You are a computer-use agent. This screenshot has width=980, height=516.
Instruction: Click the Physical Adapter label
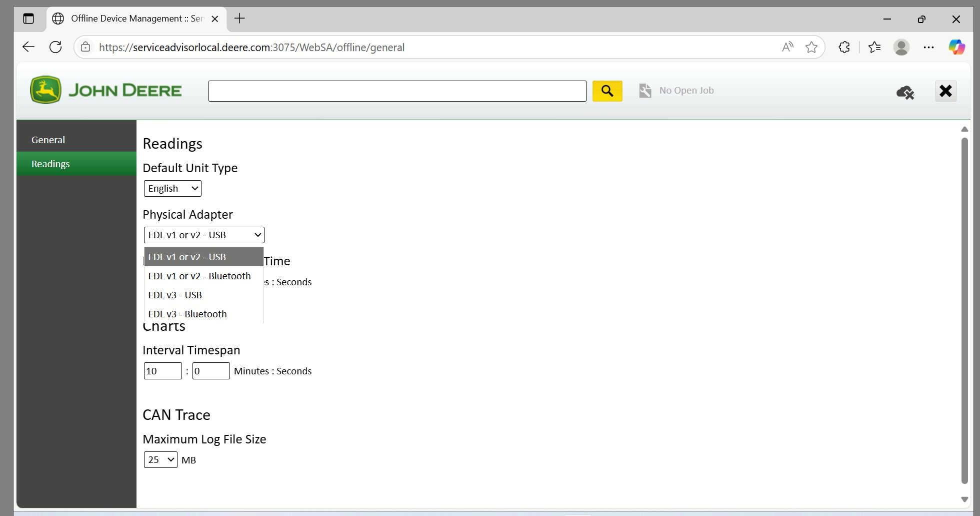point(187,215)
